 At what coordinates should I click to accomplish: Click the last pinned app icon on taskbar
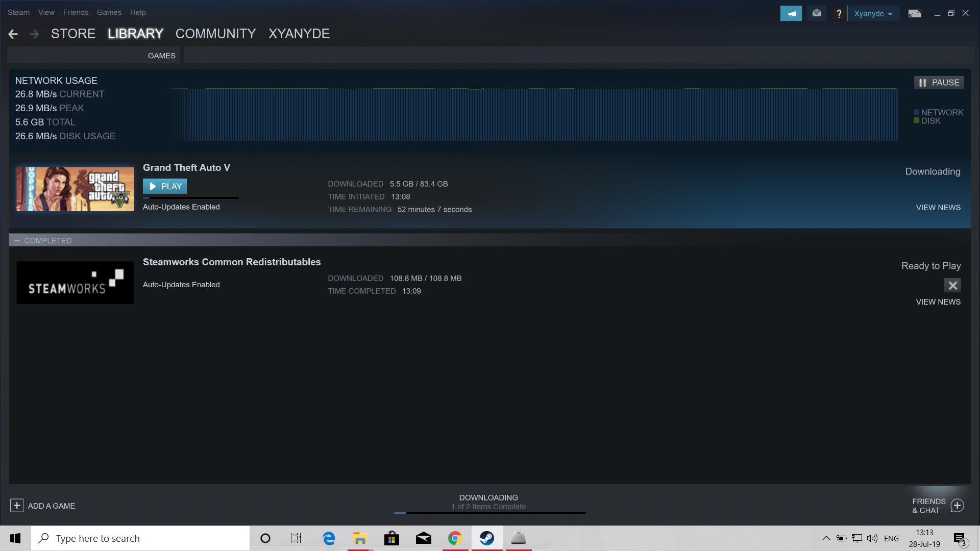click(518, 538)
